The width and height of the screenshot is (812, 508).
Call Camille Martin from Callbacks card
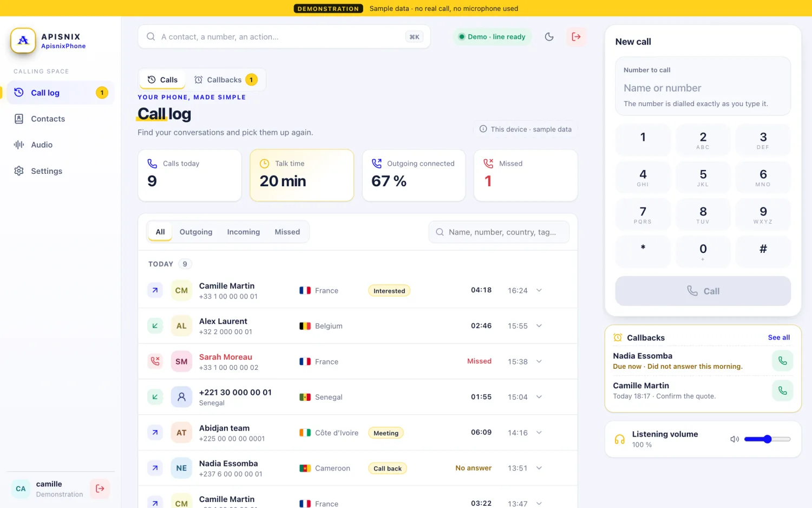coord(782,390)
